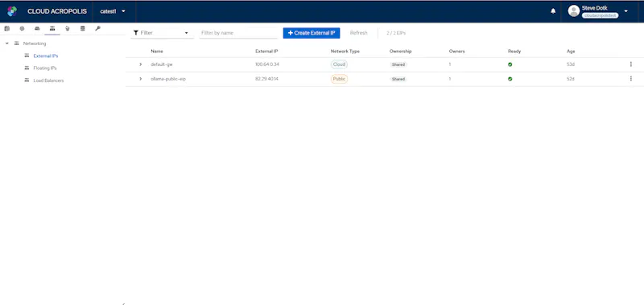Open the Filter dropdown

(x=162, y=33)
